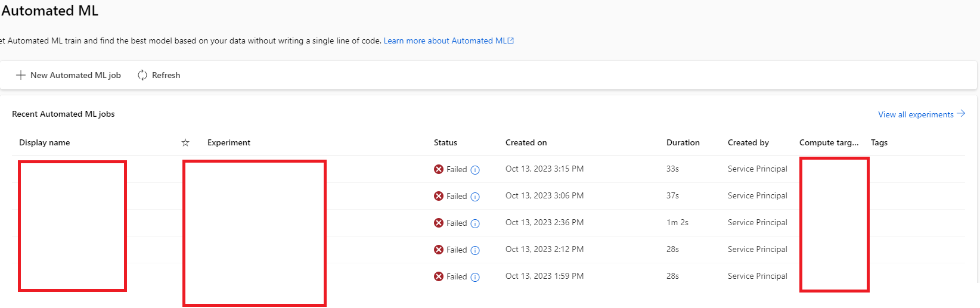Sort by Created on column header
Viewport: 980px width, 308px height.
coord(526,142)
